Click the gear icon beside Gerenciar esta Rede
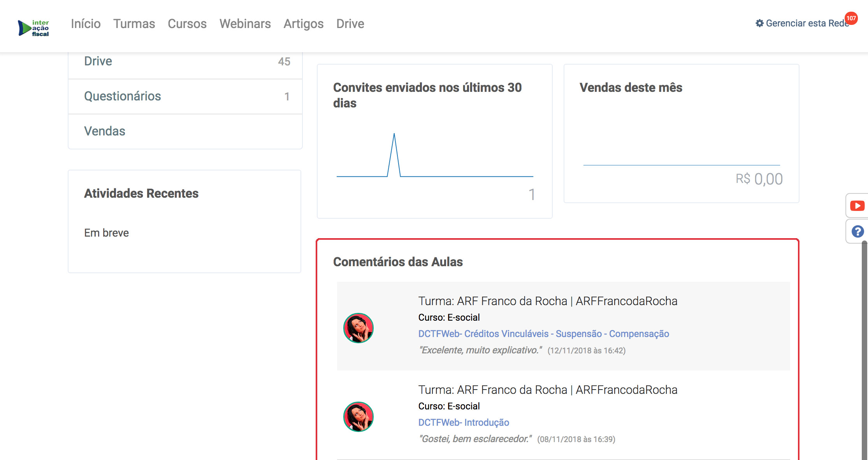The width and height of the screenshot is (868, 460). click(759, 23)
